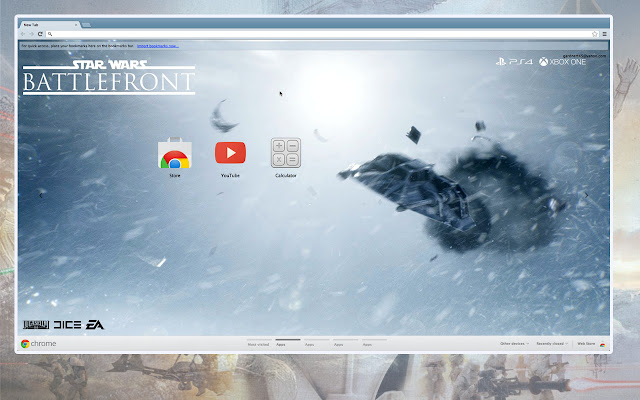Select the New Tab browser tab
This screenshot has height=400, width=640.
coord(49,24)
